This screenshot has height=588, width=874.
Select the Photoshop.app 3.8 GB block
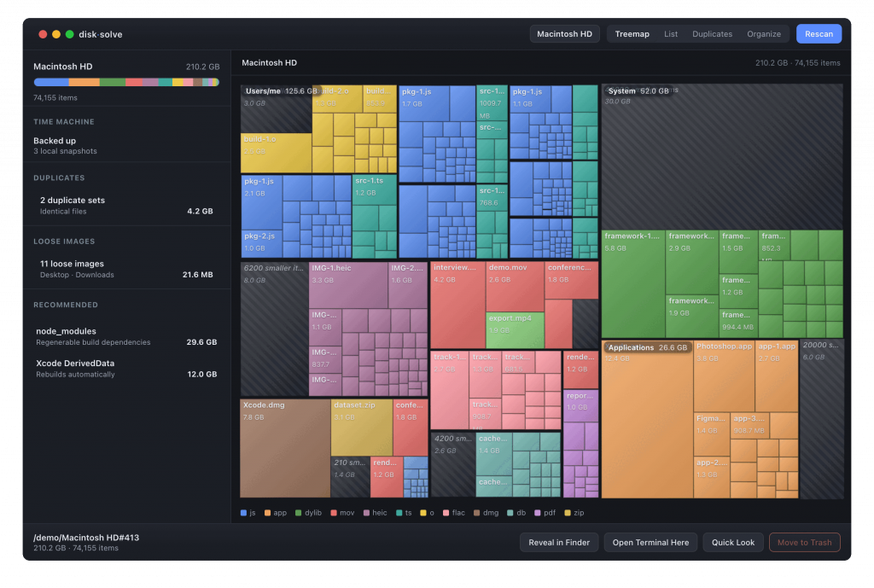tap(724, 376)
